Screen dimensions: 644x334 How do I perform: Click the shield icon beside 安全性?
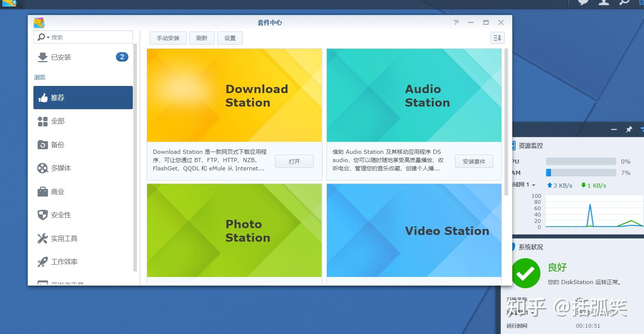[42, 215]
